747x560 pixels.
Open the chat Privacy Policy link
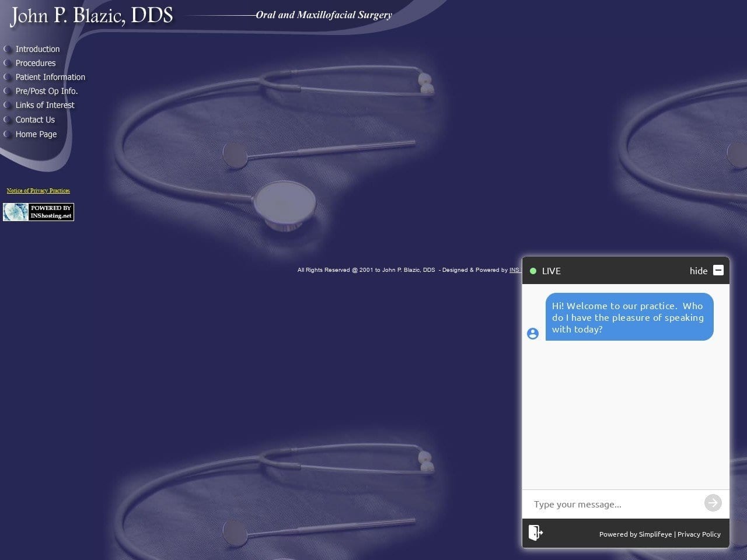[x=699, y=534]
